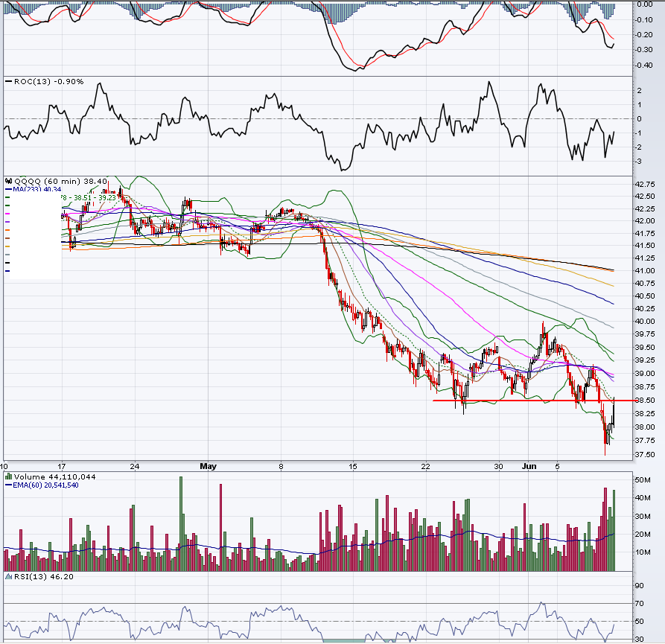
Task: Click the "70" RSI axis label
Action: tap(639, 603)
